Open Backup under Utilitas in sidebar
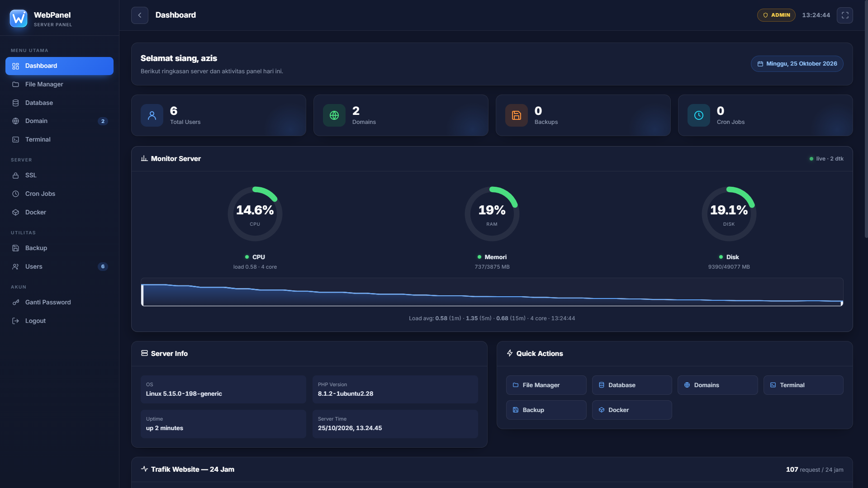This screenshot has width=868, height=488. pyautogui.click(x=59, y=248)
